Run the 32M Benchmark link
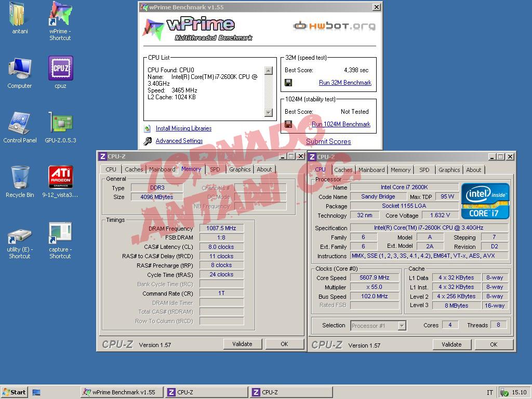Screen dimensions: 532x399 point(345,83)
